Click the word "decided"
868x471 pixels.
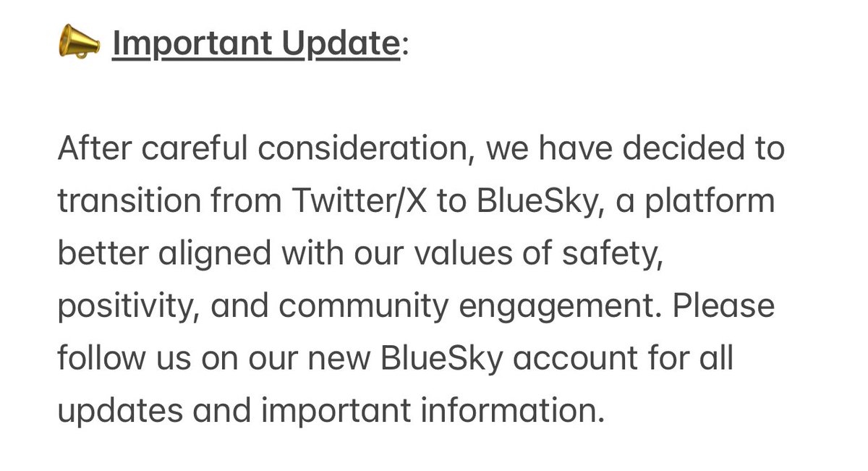[x=678, y=150]
